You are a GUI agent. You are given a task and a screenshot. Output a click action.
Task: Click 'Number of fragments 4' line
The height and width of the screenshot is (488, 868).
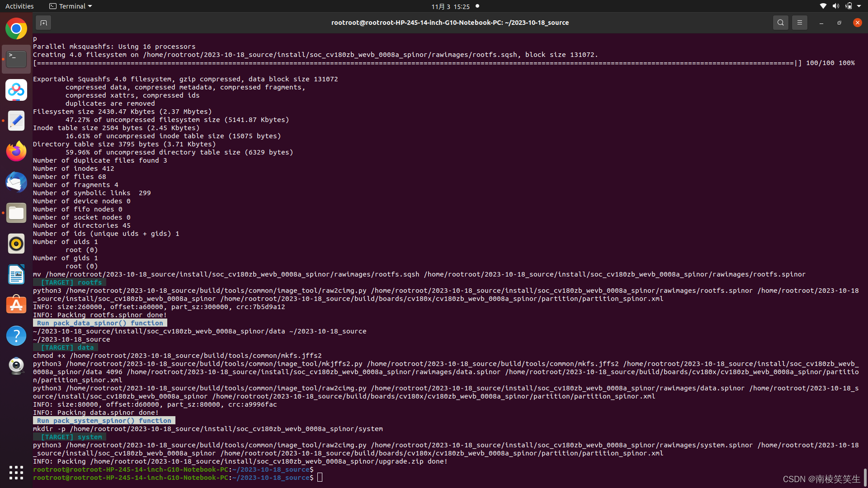point(75,185)
